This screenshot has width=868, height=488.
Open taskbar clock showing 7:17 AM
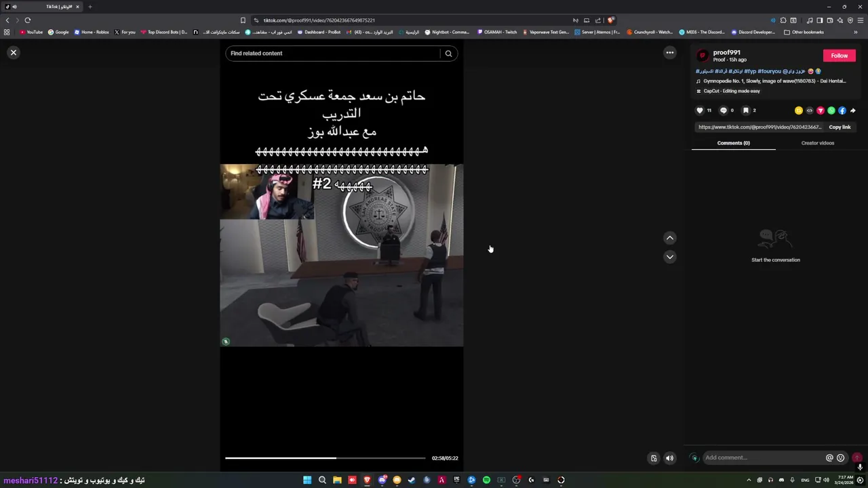tap(844, 480)
